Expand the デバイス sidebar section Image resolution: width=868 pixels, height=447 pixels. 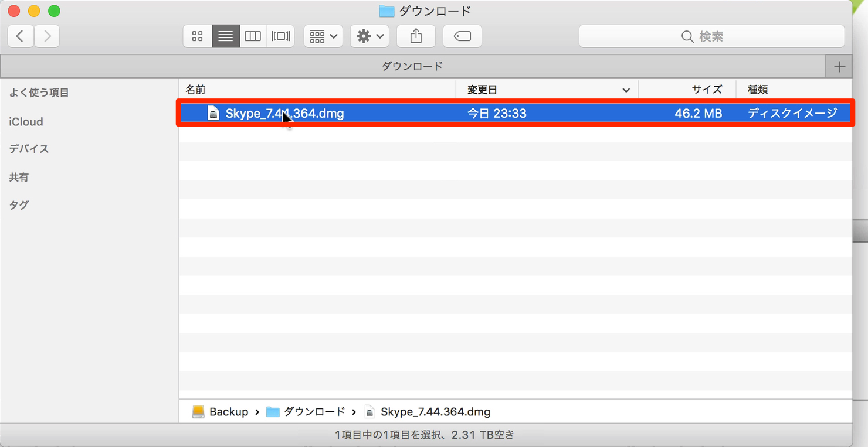click(29, 149)
